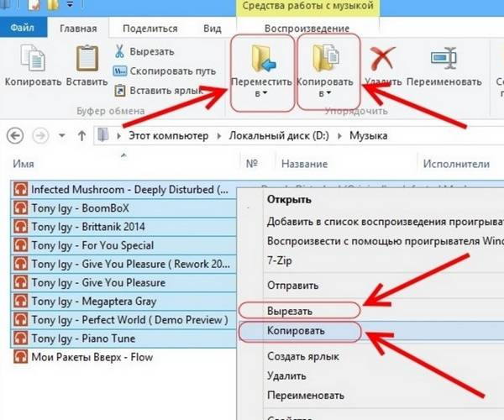Expand chevron before Этот компьютер
The image size is (504, 420).
pyautogui.click(x=119, y=136)
